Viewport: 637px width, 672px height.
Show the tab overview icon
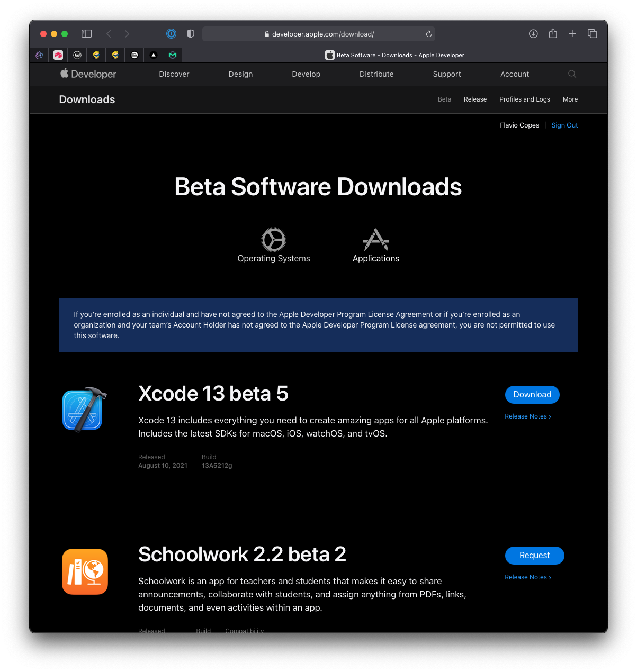click(x=593, y=34)
